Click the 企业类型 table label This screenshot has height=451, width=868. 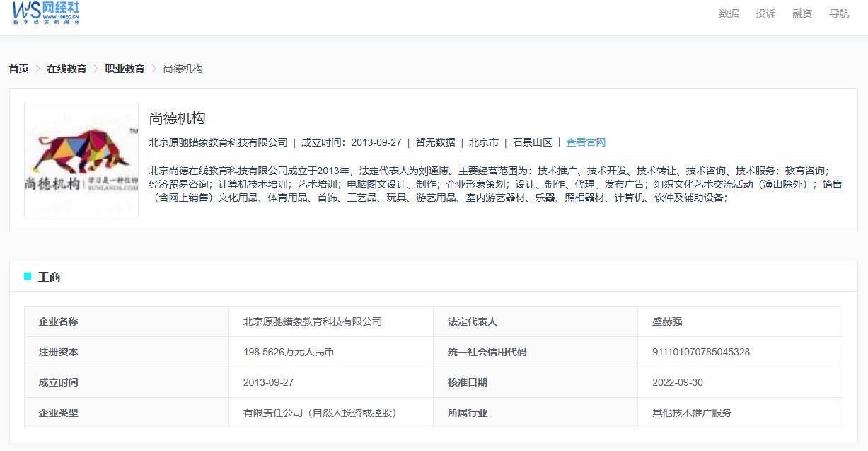click(58, 413)
